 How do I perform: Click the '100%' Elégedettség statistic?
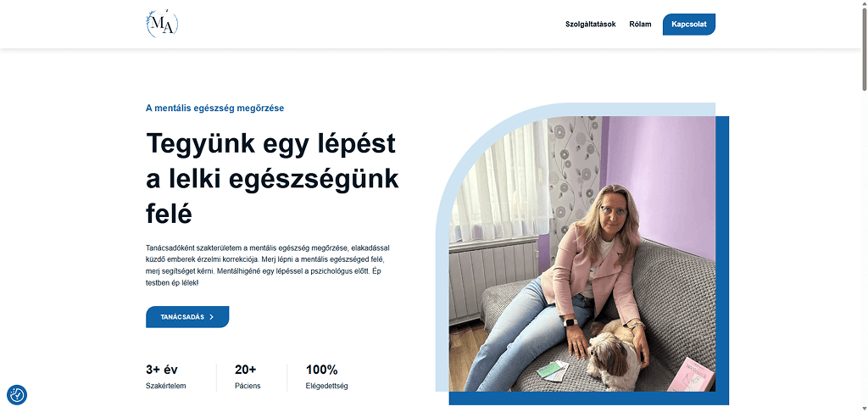pos(326,377)
